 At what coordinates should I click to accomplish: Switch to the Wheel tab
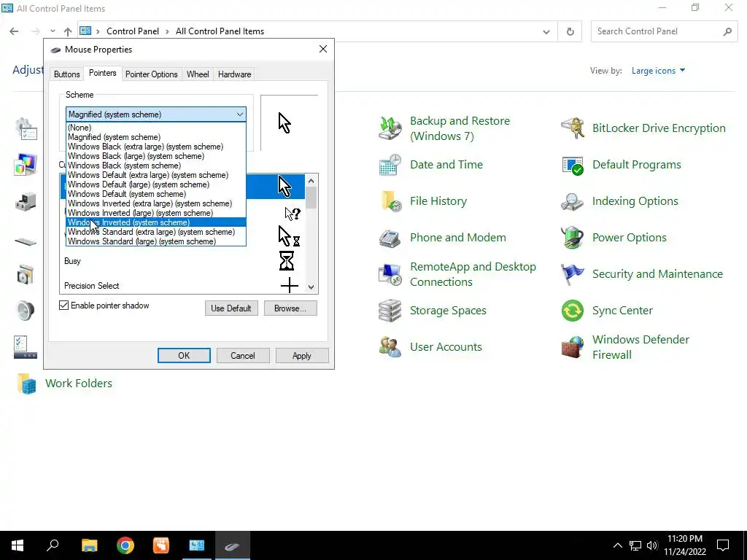(x=198, y=74)
